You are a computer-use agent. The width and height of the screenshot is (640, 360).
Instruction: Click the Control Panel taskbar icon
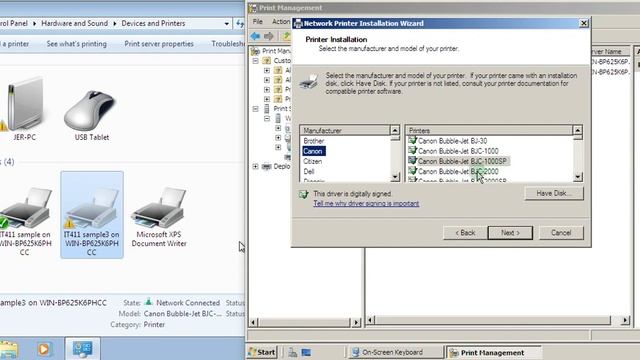pyautogui.click(x=82, y=349)
